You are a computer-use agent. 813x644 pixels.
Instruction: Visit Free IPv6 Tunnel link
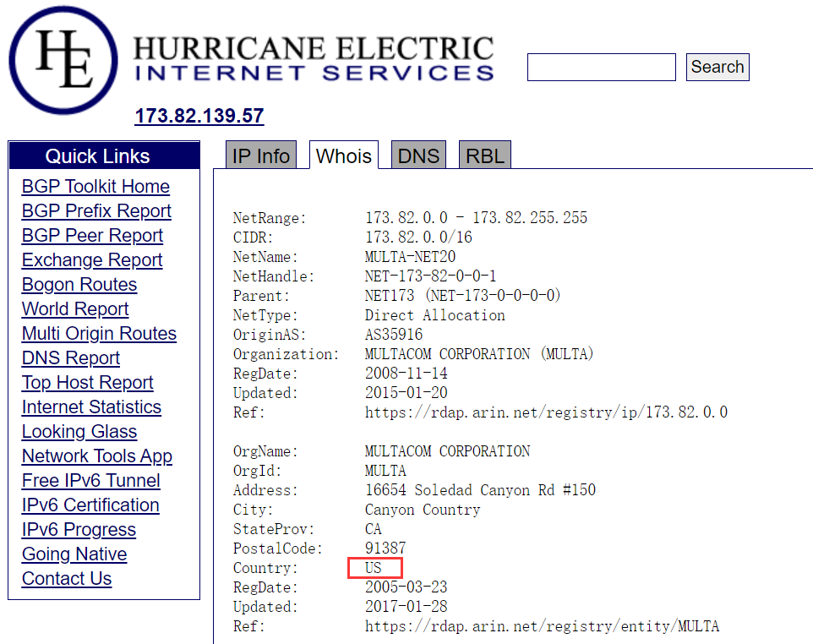pos(91,481)
